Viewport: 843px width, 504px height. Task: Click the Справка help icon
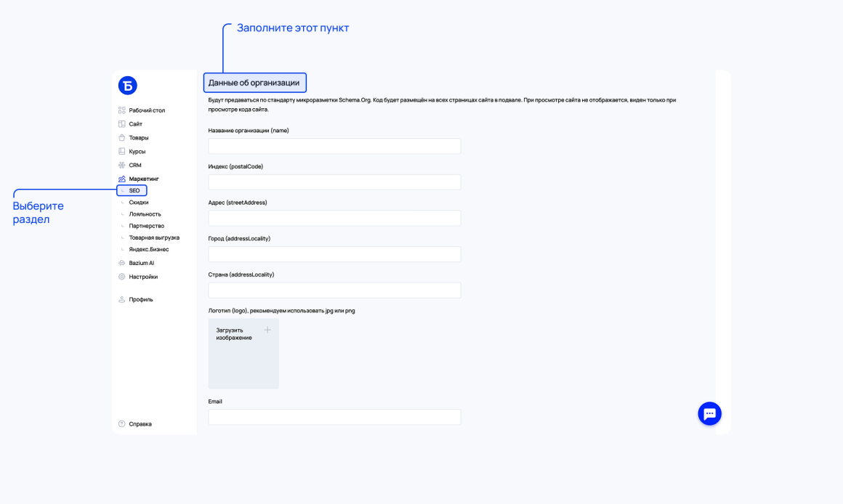click(x=122, y=424)
